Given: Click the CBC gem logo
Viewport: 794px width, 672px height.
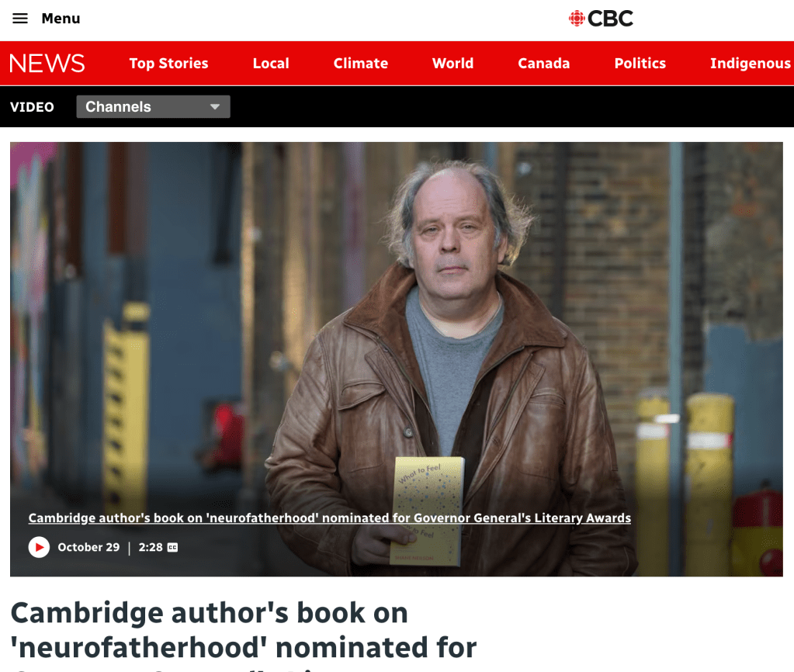Looking at the screenshot, I should click(576, 19).
